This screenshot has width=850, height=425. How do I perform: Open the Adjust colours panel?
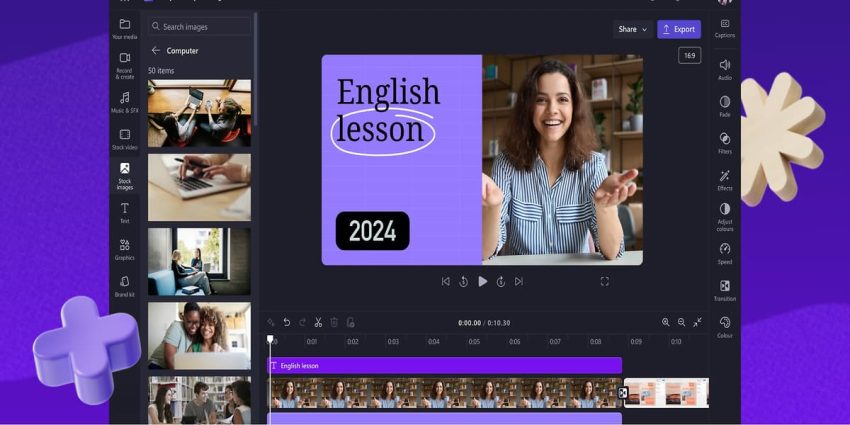(725, 217)
